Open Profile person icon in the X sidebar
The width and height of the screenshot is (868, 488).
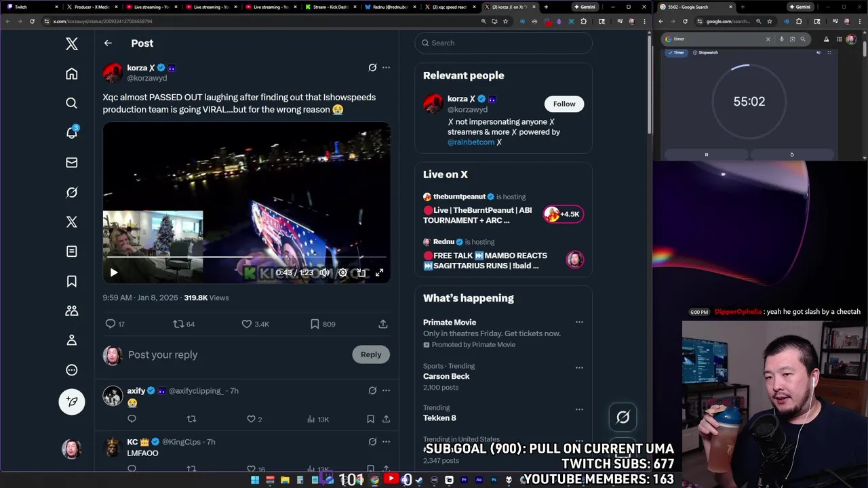72,340
